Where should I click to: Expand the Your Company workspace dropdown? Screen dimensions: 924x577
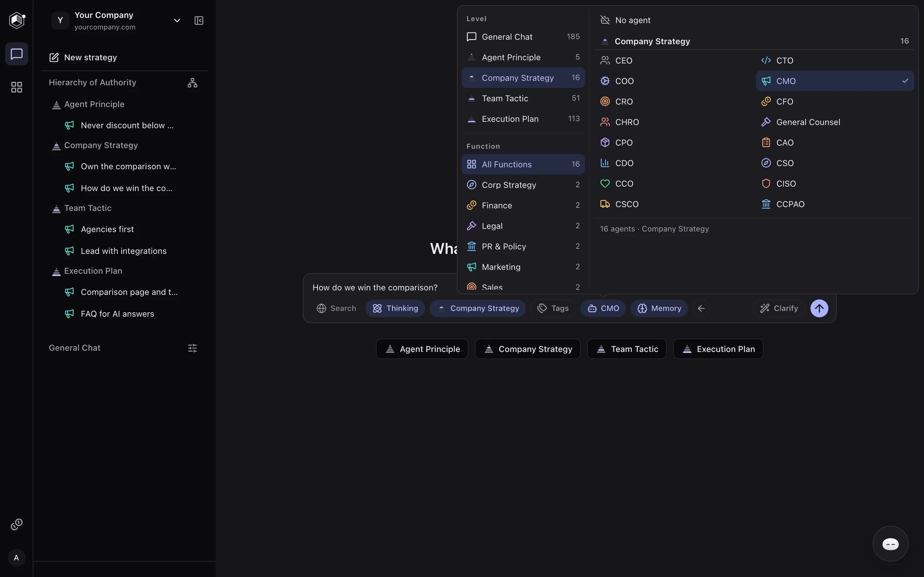[177, 21]
